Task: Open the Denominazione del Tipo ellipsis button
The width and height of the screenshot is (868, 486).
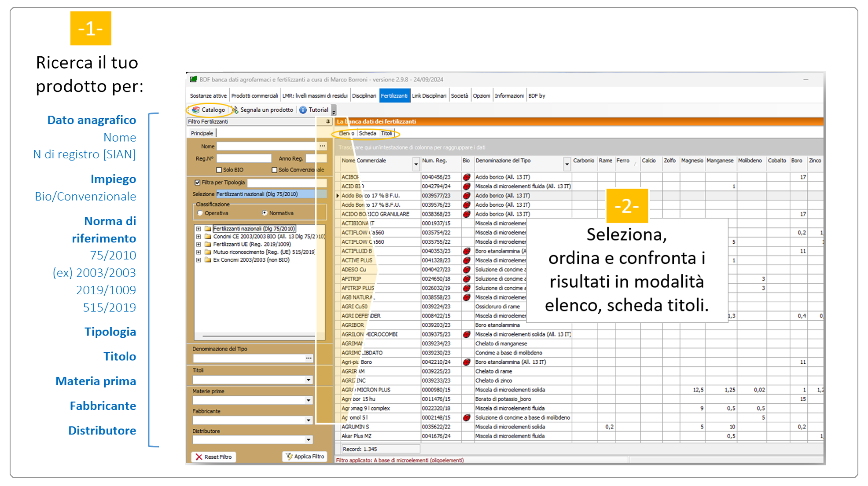Action: pyautogui.click(x=309, y=358)
